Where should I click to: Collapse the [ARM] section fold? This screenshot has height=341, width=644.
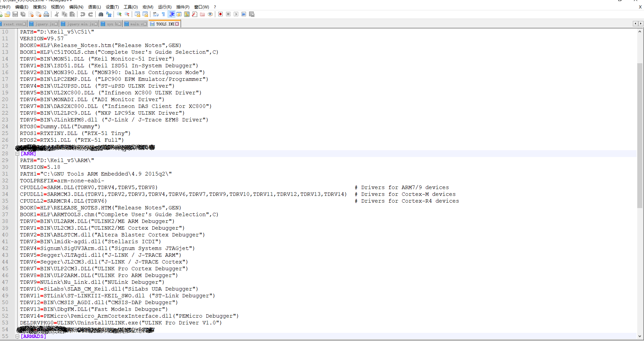tap(17, 154)
